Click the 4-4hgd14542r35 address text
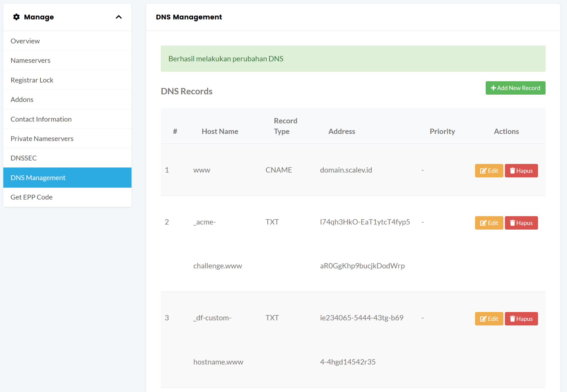This screenshot has height=392, width=567. [348, 362]
